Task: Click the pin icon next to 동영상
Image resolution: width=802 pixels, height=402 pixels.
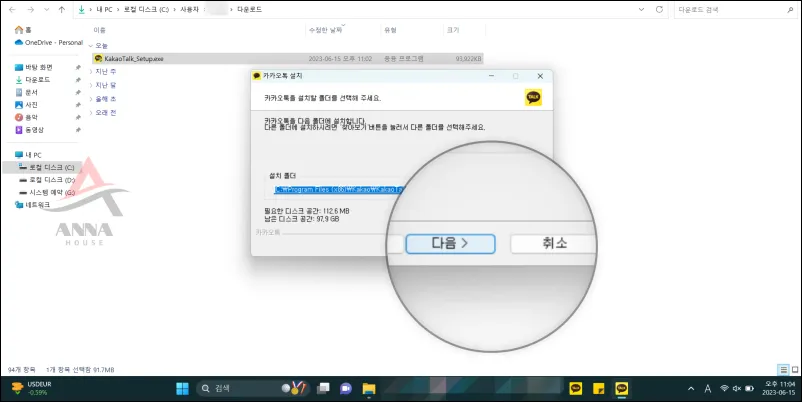Action: point(78,130)
